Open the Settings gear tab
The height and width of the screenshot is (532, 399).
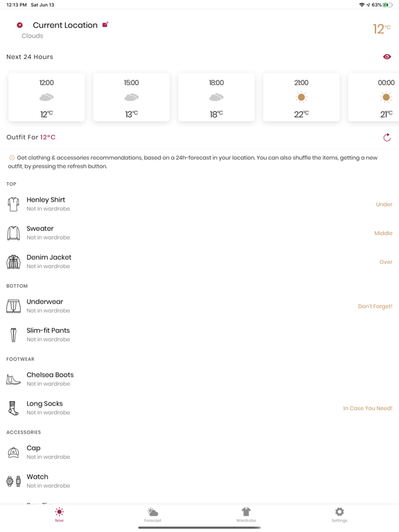pos(339,515)
